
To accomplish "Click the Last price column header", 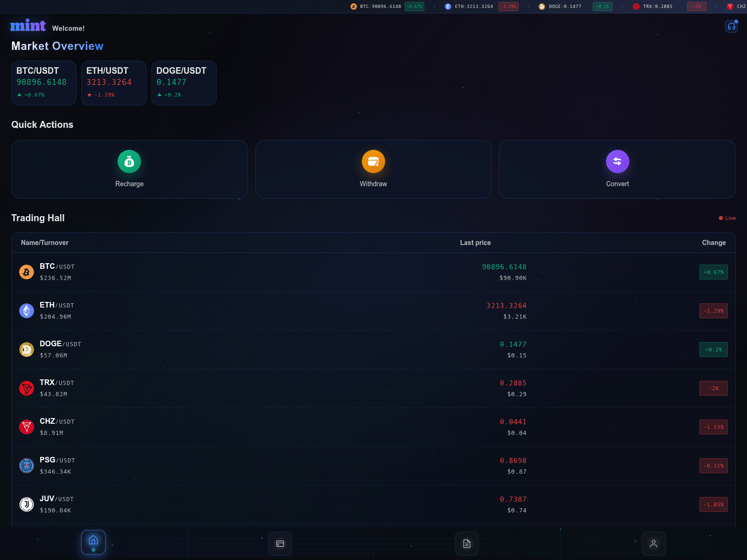I will 475,243.
